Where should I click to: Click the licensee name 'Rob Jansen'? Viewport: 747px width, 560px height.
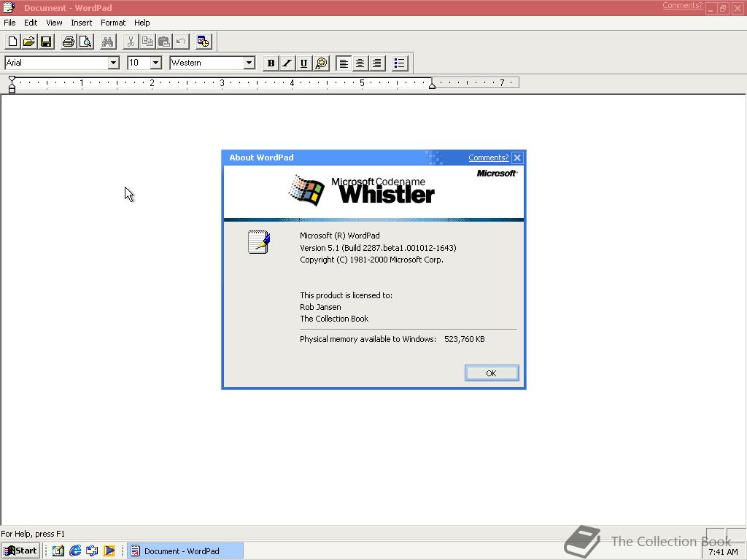tap(320, 307)
